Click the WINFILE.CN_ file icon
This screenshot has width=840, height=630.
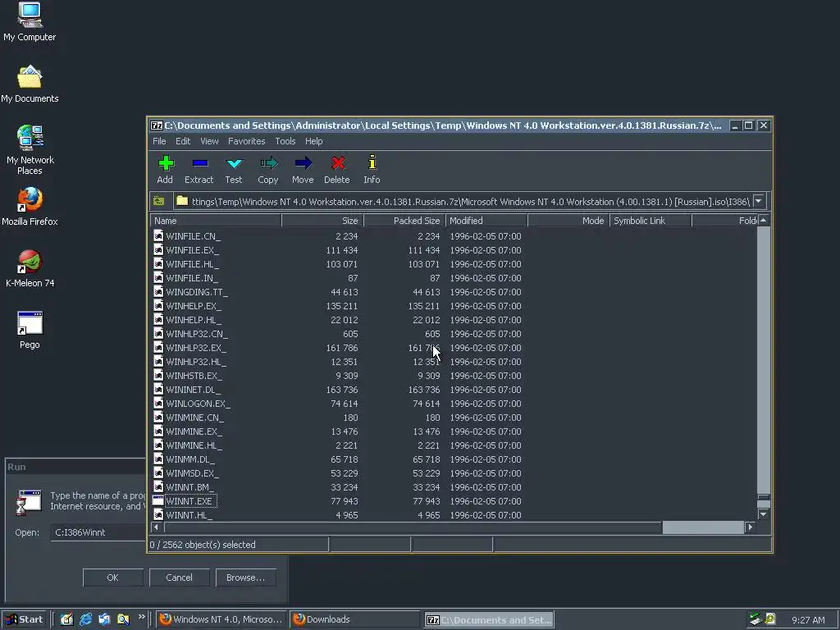pos(158,235)
